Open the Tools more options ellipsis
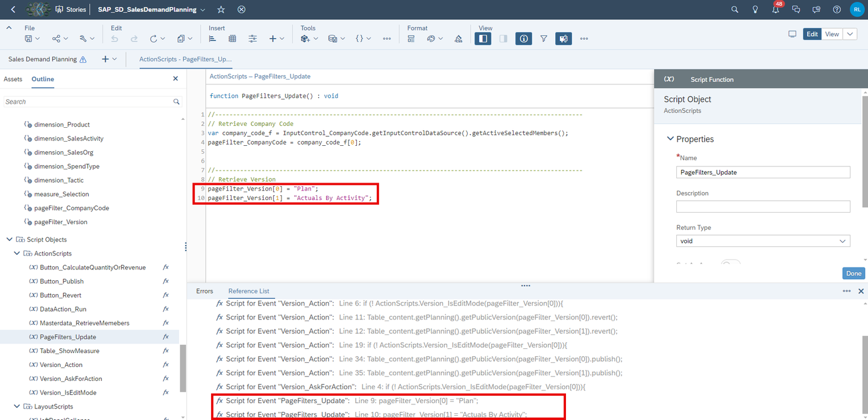Viewport: 868px width, 420px height. point(387,39)
